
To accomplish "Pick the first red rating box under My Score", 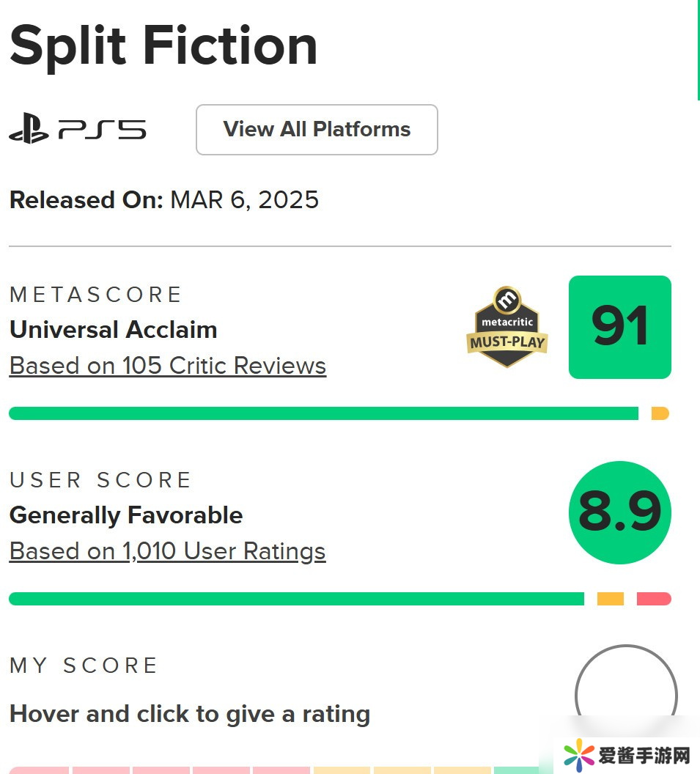I will (x=39, y=770).
